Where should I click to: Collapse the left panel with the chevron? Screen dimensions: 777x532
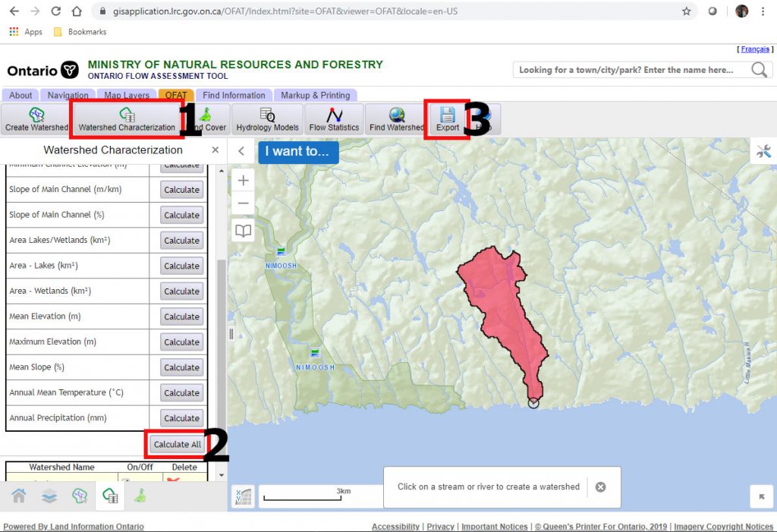pos(241,151)
